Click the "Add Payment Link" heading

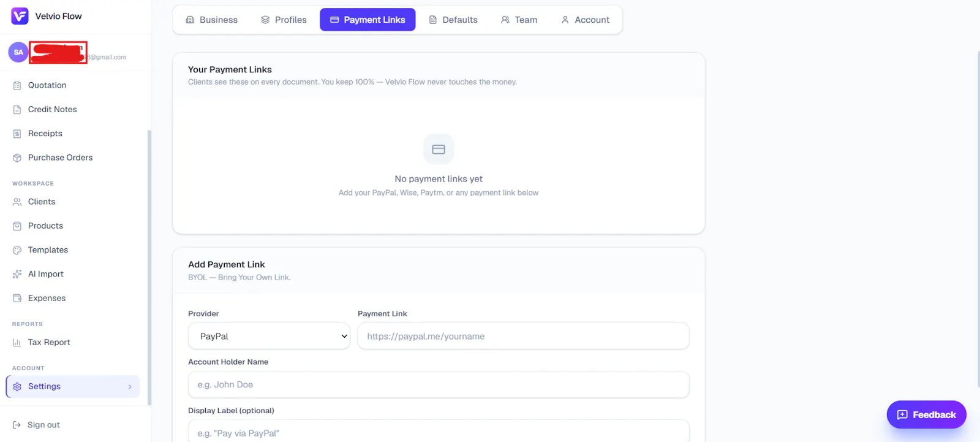pyautogui.click(x=227, y=264)
